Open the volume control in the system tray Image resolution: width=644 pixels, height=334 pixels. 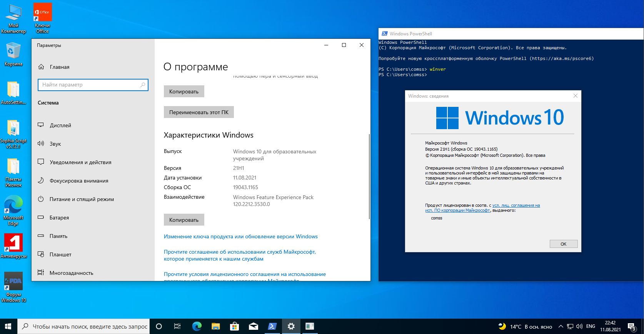[579, 326]
